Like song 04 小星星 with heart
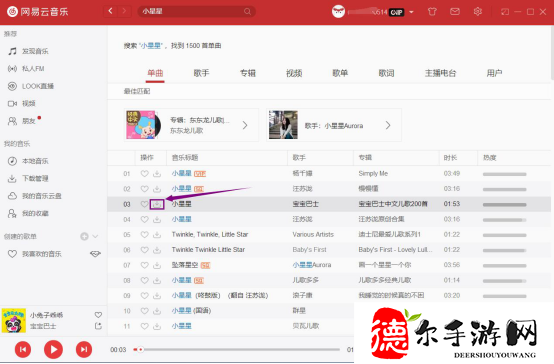 145,219
